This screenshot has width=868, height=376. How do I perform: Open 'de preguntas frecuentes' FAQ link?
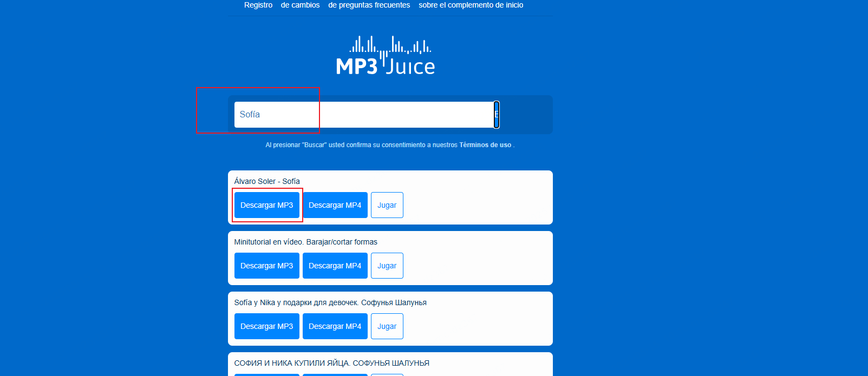click(x=369, y=5)
